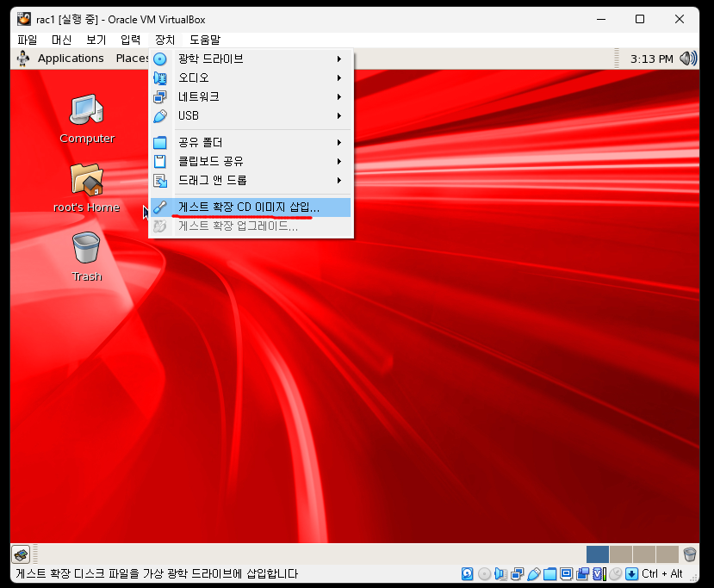This screenshot has height=588, width=714.
Task: Open the 보기 menu
Action: pos(96,40)
